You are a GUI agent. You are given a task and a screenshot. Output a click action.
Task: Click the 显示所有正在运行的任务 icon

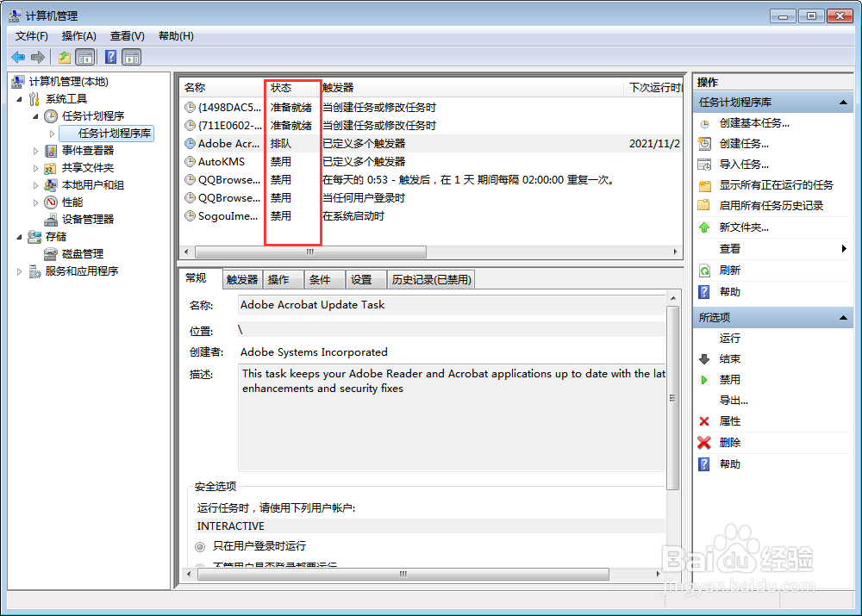point(705,186)
